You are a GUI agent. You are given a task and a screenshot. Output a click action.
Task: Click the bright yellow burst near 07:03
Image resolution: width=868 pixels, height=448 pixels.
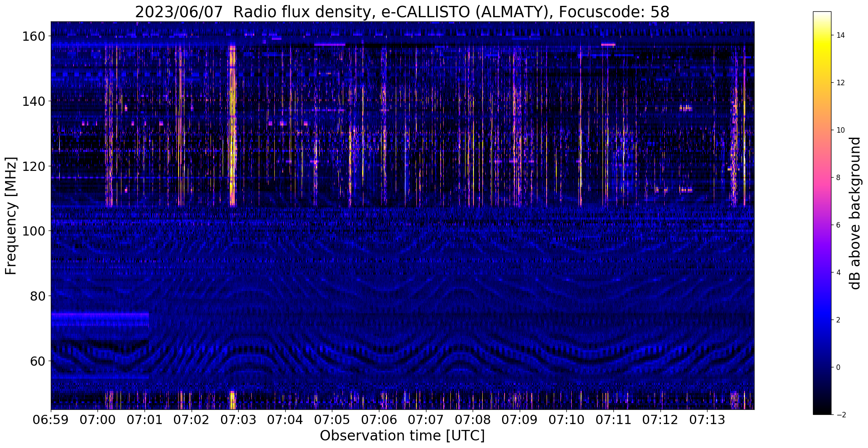pos(232,126)
